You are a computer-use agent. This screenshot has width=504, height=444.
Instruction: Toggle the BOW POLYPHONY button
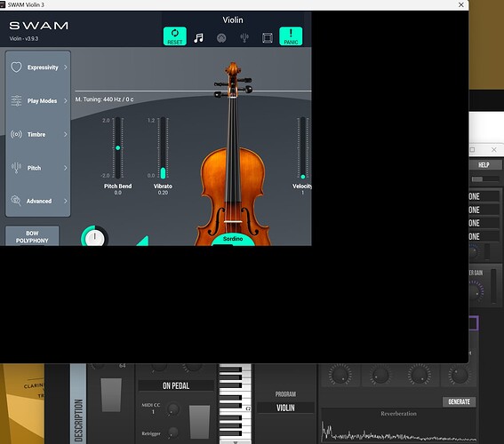(x=32, y=236)
